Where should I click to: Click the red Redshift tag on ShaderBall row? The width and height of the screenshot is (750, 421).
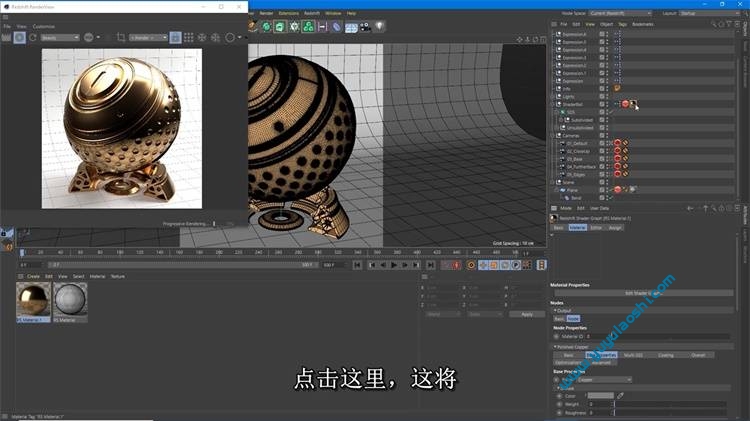625,104
